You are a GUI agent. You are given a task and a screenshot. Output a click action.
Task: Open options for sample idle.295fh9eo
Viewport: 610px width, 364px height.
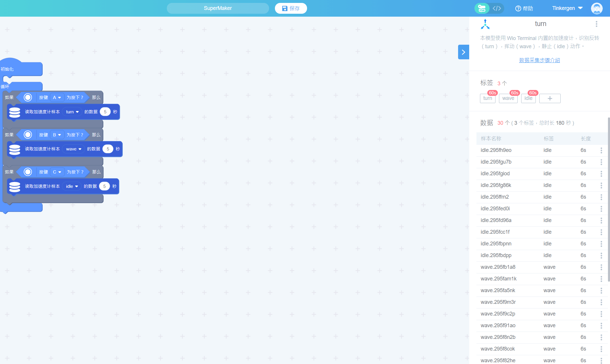(601, 150)
